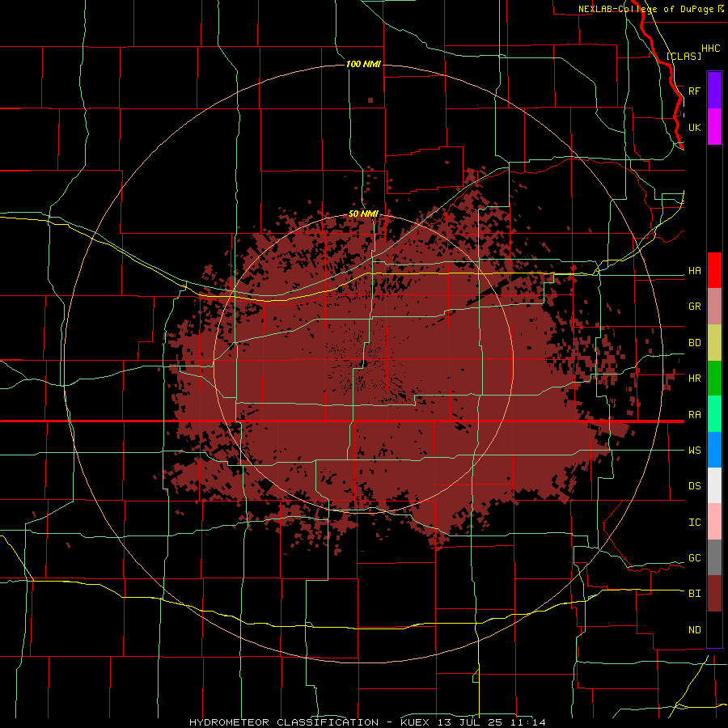Viewport: 728px width, 728px height.
Task: Click the 'RA' legend label
Action: click(x=694, y=415)
